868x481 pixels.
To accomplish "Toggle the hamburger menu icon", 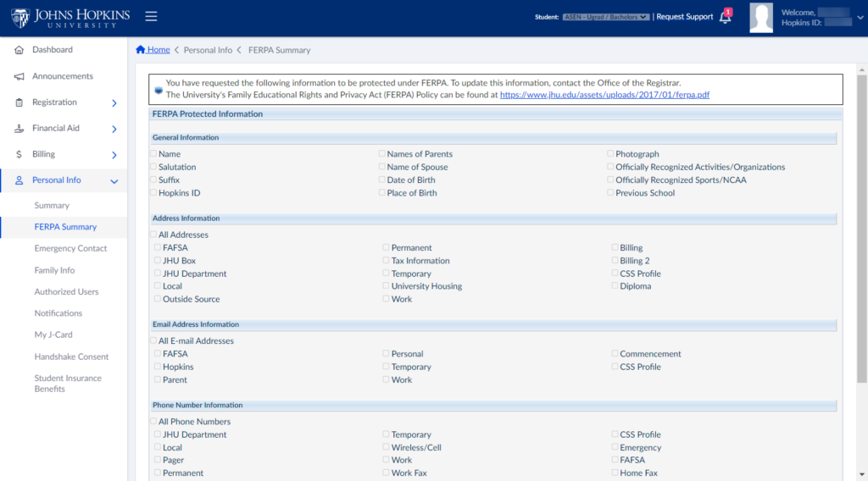I will [151, 17].
